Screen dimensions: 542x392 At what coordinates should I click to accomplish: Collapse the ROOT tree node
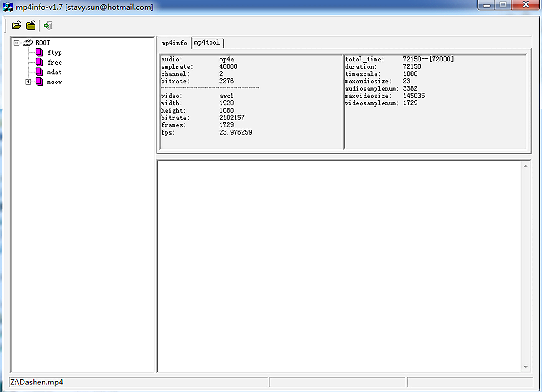17,43
